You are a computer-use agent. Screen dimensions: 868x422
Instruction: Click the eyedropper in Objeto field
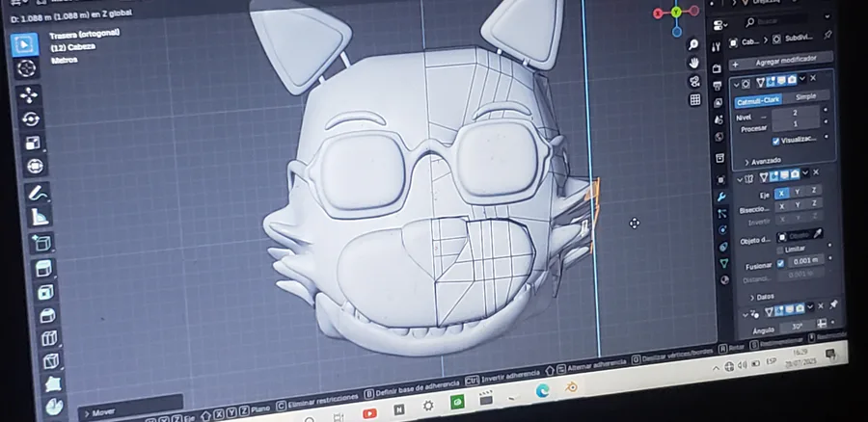point(818,233)
